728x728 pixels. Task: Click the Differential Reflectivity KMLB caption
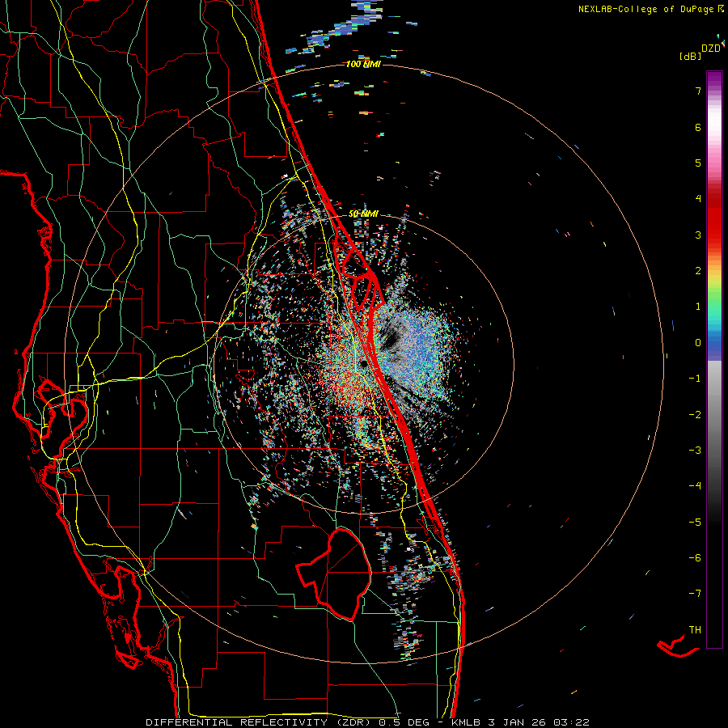(x=367, y=722)
